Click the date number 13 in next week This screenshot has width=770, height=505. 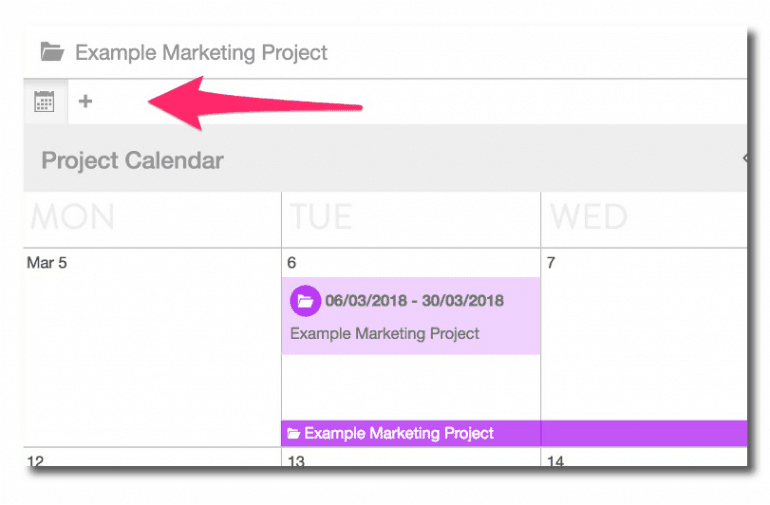(x=296, y=462)
